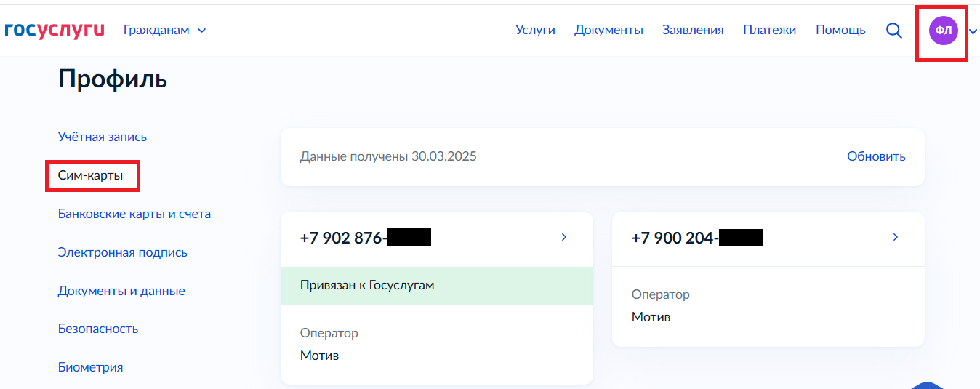Open the Электронная подпись section
980x389 pixels.
tap(123, 252)
